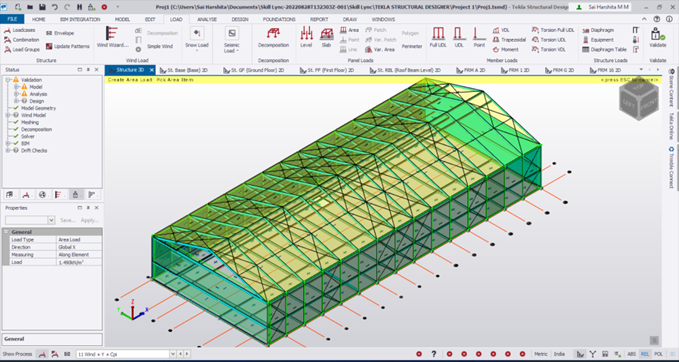This screenshot has width=679, height=362.
Task: Go to the next loadcase arrow
Action: point(186,354)
